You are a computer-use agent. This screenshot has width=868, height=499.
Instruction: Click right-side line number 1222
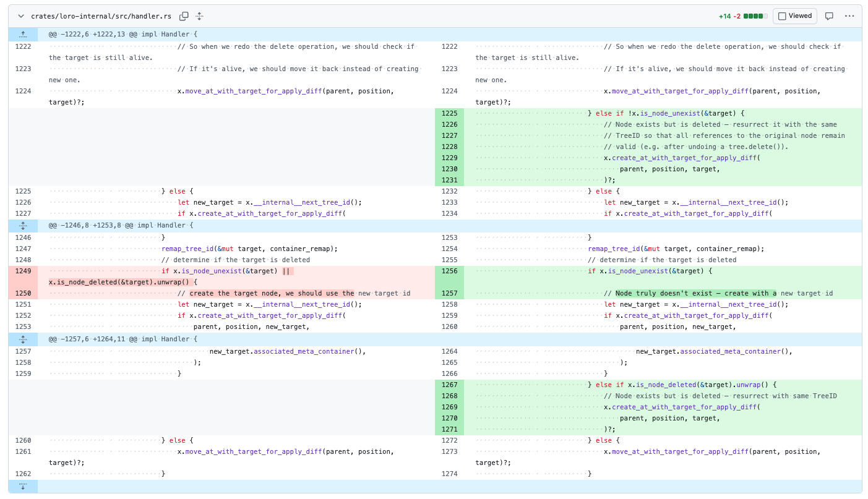point(449,47)
